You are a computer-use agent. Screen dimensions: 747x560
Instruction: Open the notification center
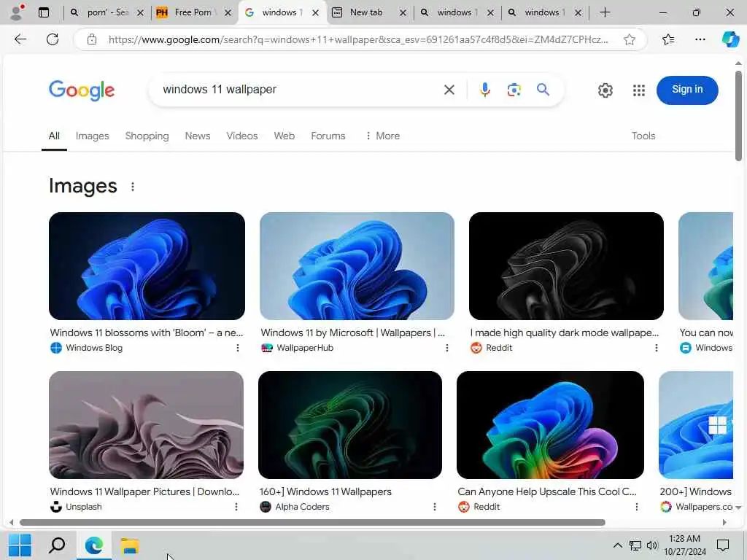point(723,545)
